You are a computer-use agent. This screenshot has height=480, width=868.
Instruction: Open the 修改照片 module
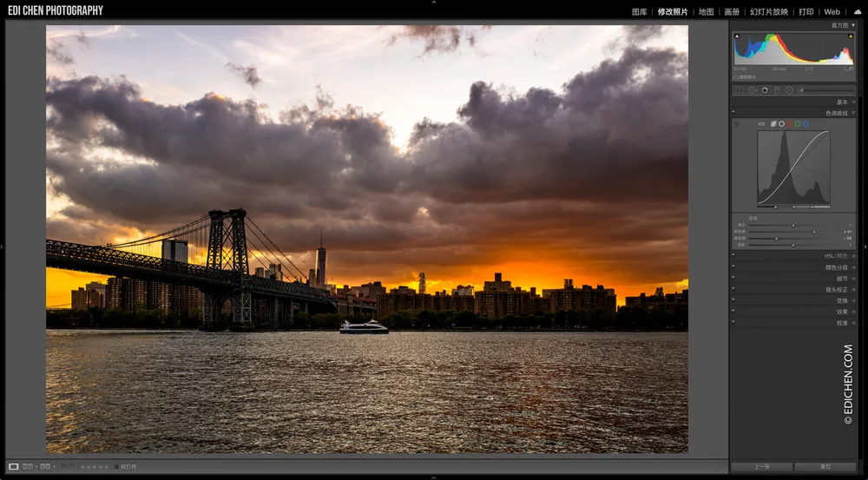coord(673,11)
